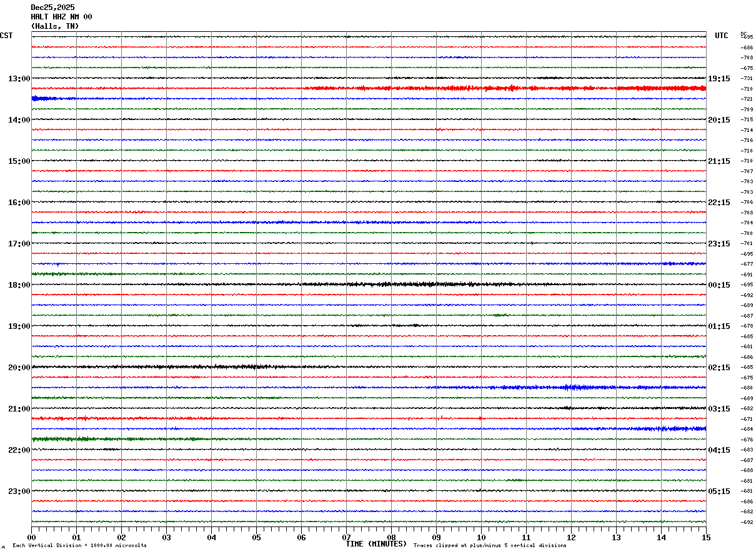
Task: Click the 23:00 CST hour label
Action: (19, 491)
